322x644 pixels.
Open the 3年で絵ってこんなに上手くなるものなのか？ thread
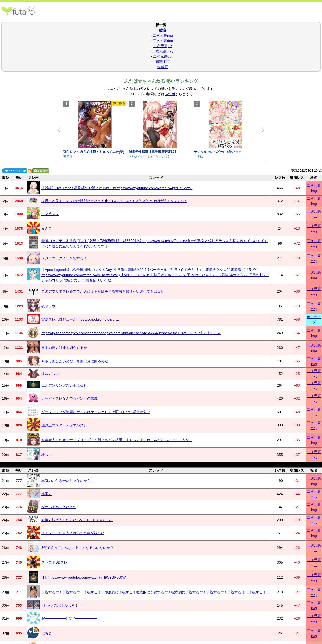[x=77, y=548]
